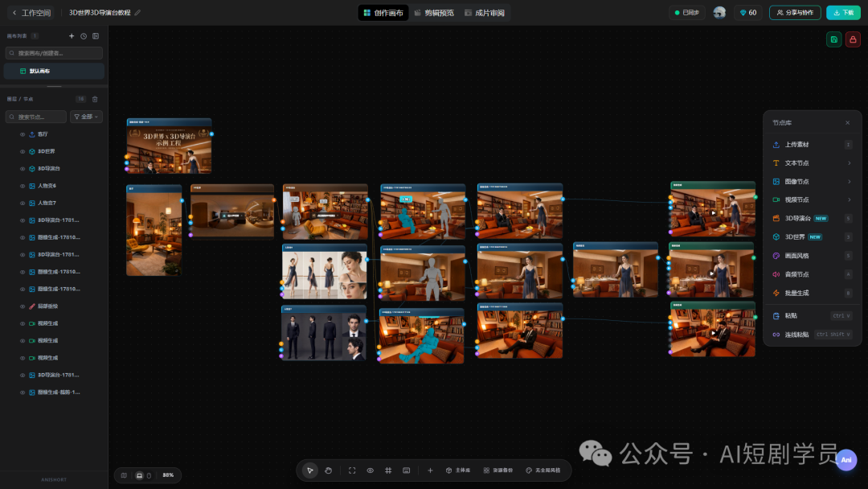Expand 文本节点 submenu
Viewport: 868px width, 489px height.
[x=812, y=162]
